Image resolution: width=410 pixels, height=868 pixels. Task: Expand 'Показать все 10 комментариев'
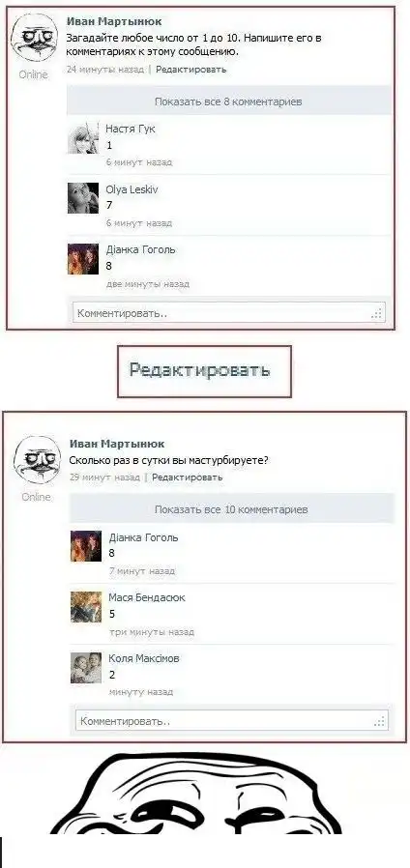point(231,509)
